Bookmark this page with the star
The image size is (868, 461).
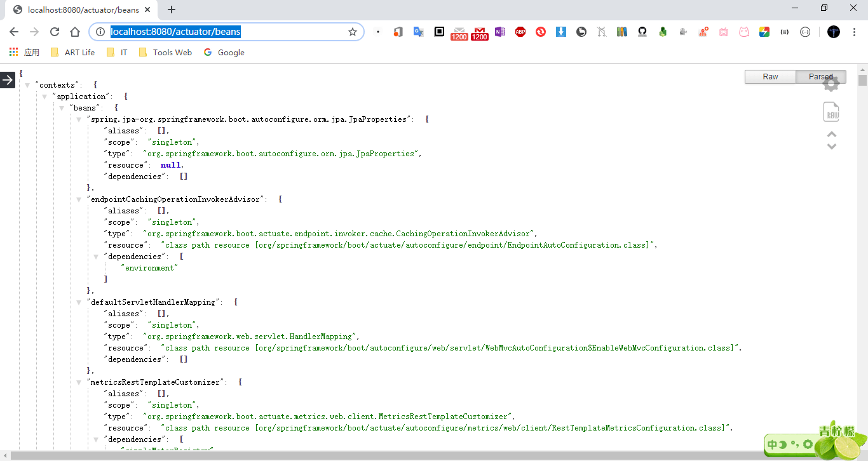[353, 32]
